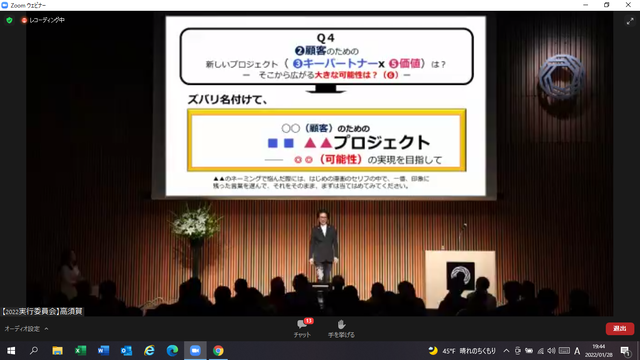The width and height of the screenshot is (640, 360).
Task: Open audio settings label
Action: [22, 329]
